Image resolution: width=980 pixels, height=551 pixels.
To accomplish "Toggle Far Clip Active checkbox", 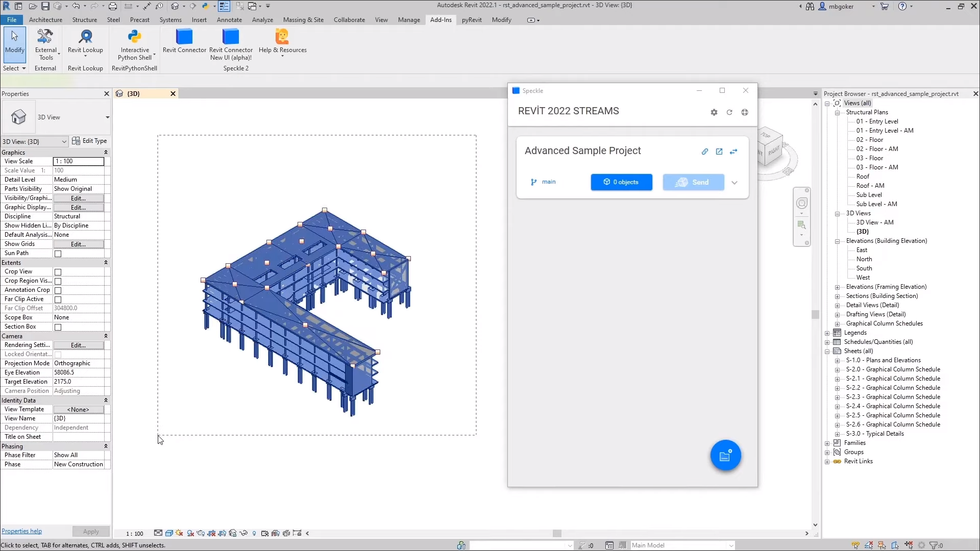I will pyautogui.click(x=58, y=299).
